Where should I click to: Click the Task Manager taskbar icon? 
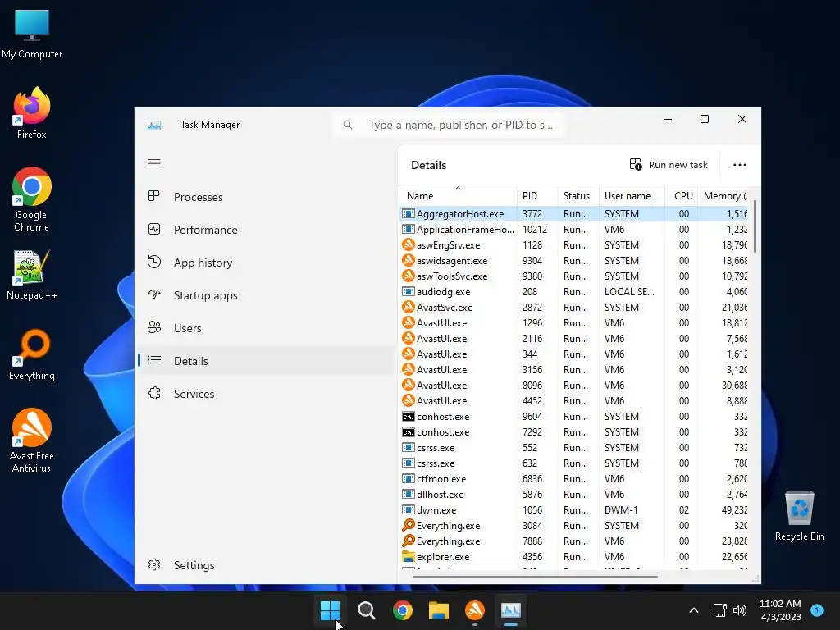pyautogui.click(x=511, y=610)
